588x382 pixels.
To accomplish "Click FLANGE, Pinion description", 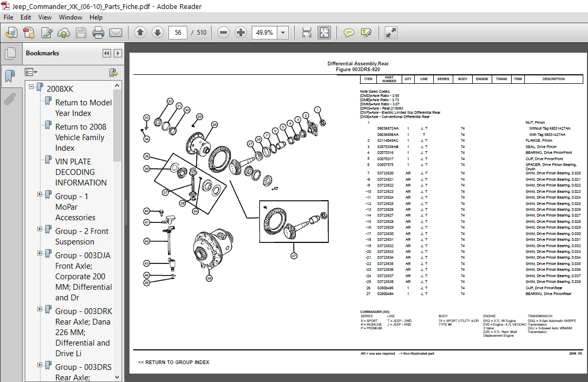I will [539, 140].
